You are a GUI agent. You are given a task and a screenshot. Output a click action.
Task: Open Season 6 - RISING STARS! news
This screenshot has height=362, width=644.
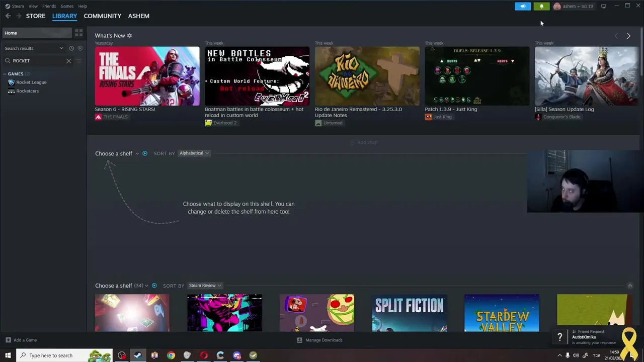(125, 109)
